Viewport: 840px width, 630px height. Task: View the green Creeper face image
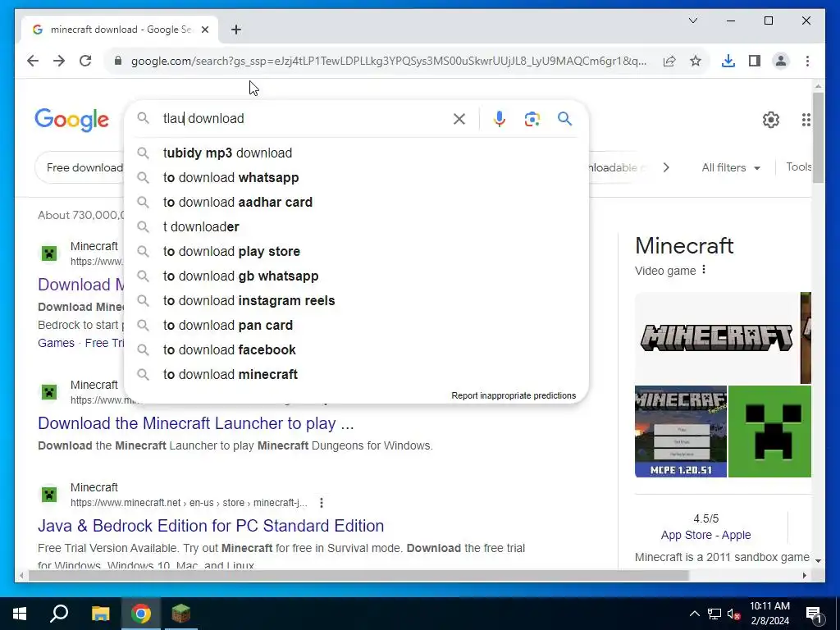tap(769, 431)
